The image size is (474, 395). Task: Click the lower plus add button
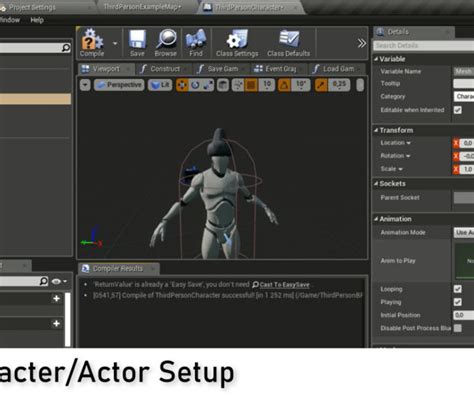pos(57,324)
